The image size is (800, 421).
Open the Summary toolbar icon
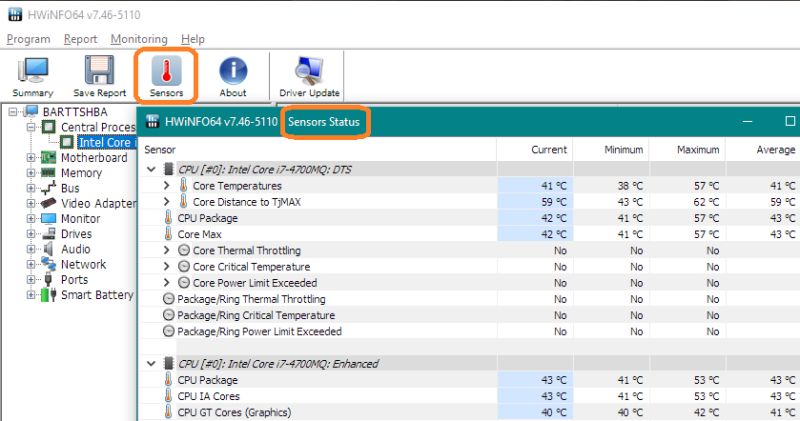33,70
